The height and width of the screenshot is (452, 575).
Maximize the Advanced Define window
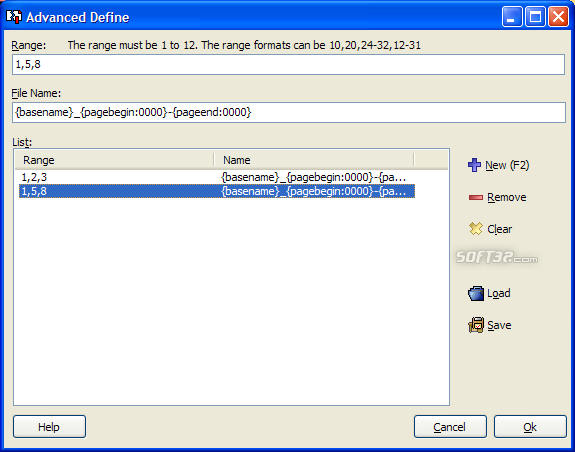[x=535, y=17]
